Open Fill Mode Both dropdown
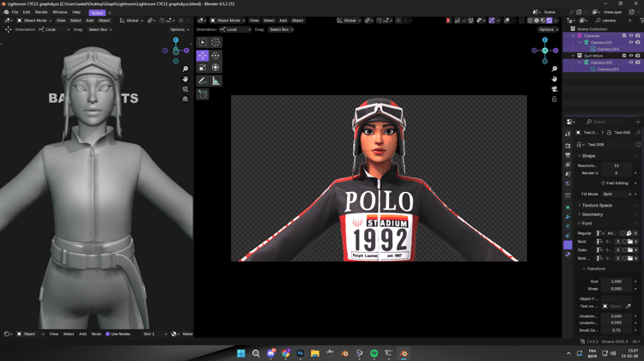644x361 pixels. click(617, 194)
